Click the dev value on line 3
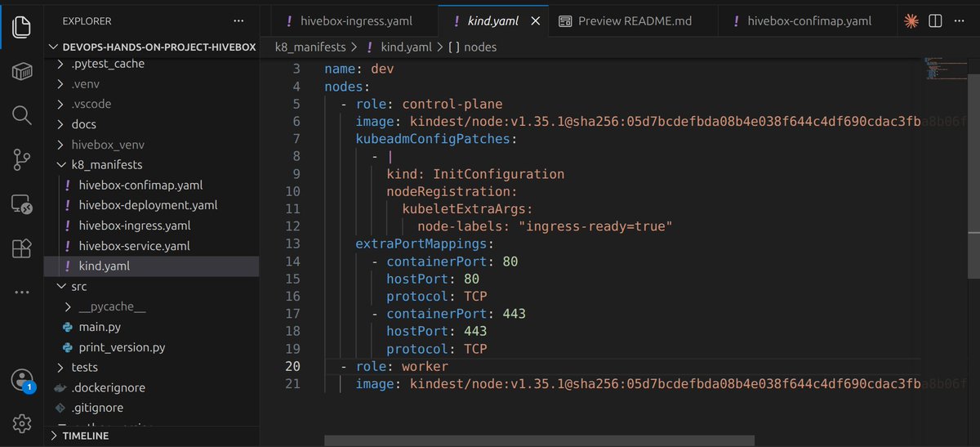This screenshot has width=980, height=447. pos(382,69)
